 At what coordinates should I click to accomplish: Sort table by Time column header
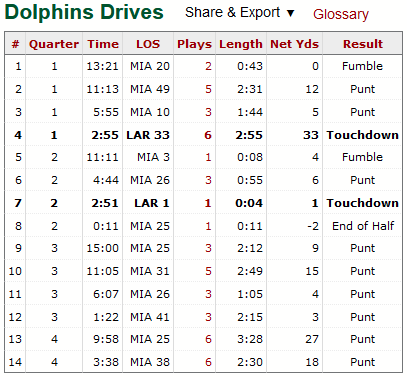[x=103, y=44]
